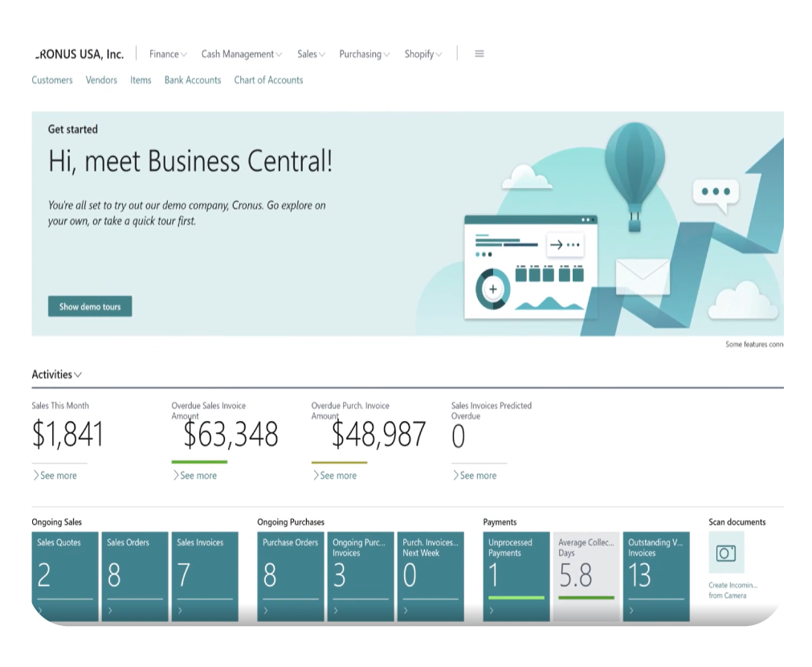Image resolution: width=812 pixels, height=667 pixels.
Task: Expand See more under Overdue Purch. Invoice Amount
Action: tap(335, 475)
